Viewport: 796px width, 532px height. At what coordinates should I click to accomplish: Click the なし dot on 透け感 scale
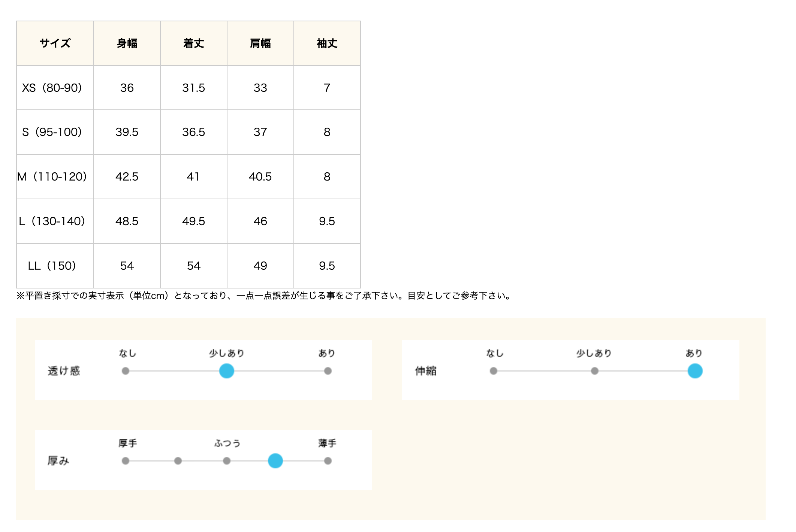(x=126, y=371)
